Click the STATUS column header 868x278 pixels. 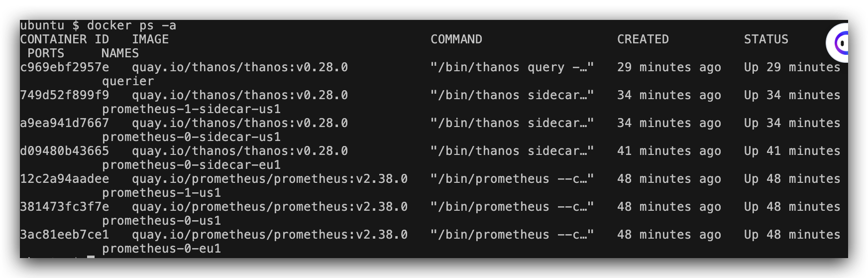pyautogui.click(x=766, y=39)
